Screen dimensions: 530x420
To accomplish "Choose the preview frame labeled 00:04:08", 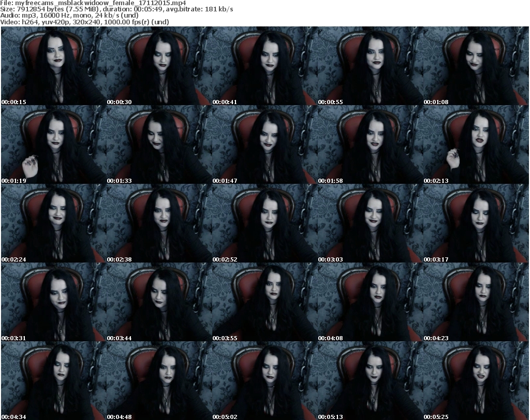I will coord(370,302).
